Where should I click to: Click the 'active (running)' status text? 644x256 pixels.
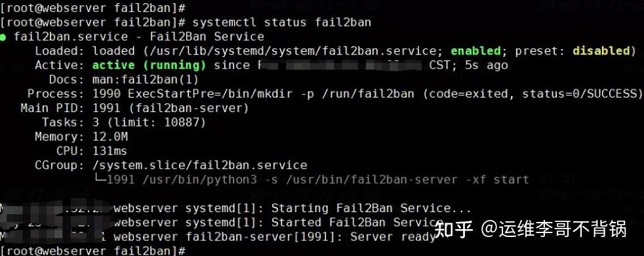click(x=149, y=65)
